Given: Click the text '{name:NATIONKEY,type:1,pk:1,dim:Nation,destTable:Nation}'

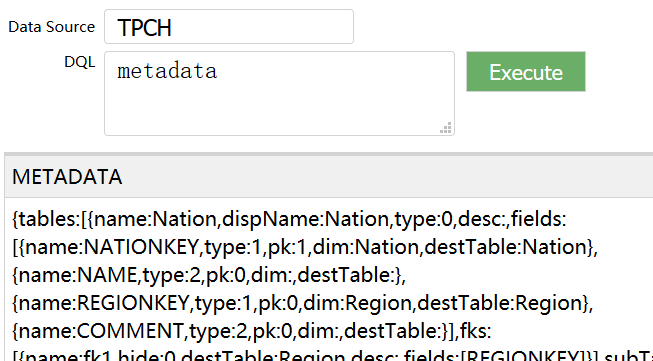Looking at the screenshot, I should tap(307, 247).
